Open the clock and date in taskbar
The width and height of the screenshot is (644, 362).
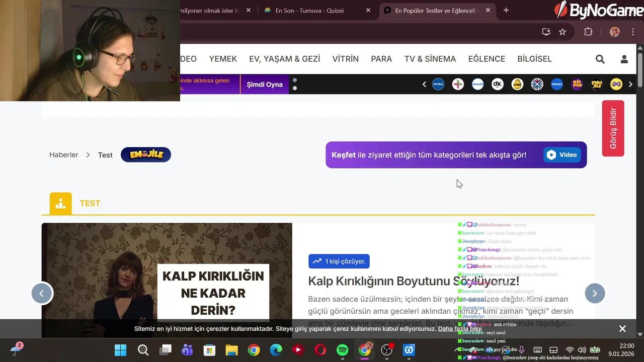coord(621,350)
